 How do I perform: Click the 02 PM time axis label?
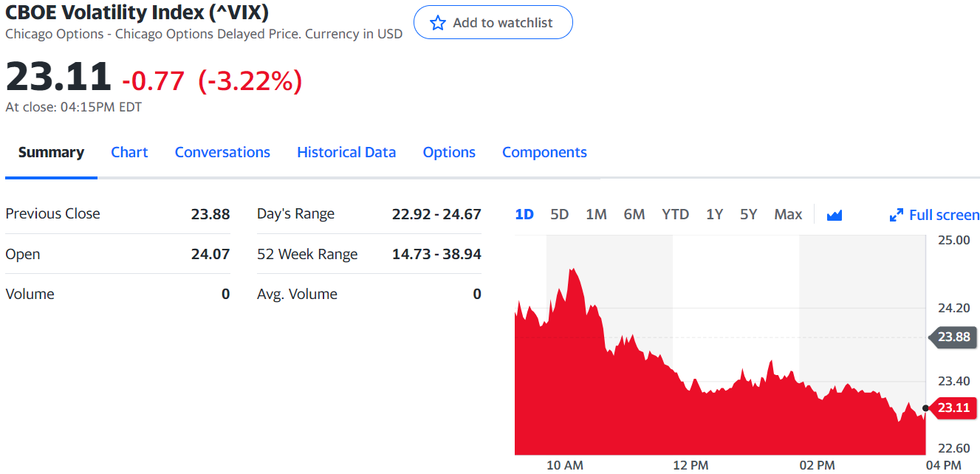(817, 465)
